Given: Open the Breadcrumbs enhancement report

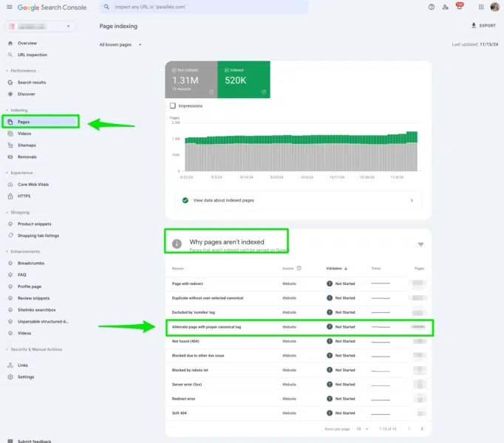Looking at the screenshot, I should pyautogui.click(x=31, y=263).
